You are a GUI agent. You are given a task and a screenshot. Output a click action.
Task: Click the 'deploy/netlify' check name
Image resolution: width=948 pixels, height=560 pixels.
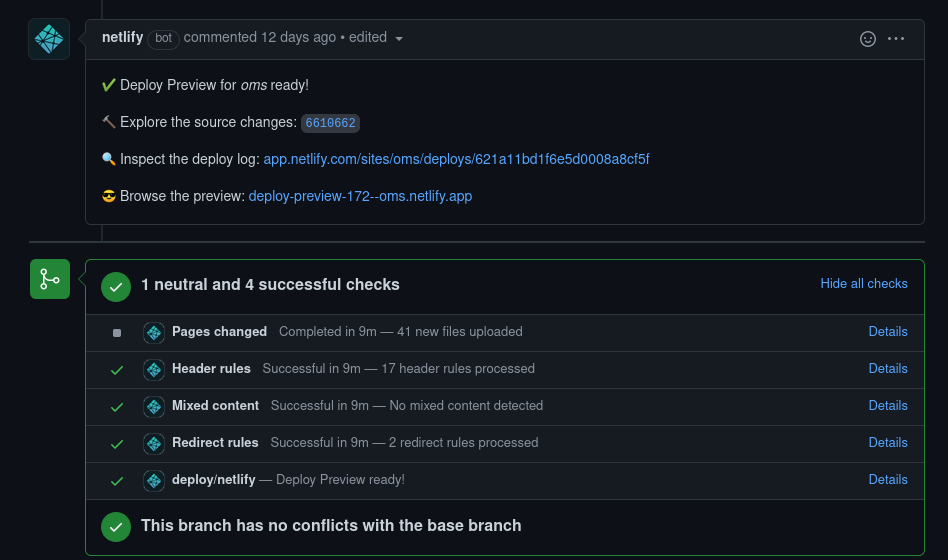pyautogui.click(x=213, y=479)
